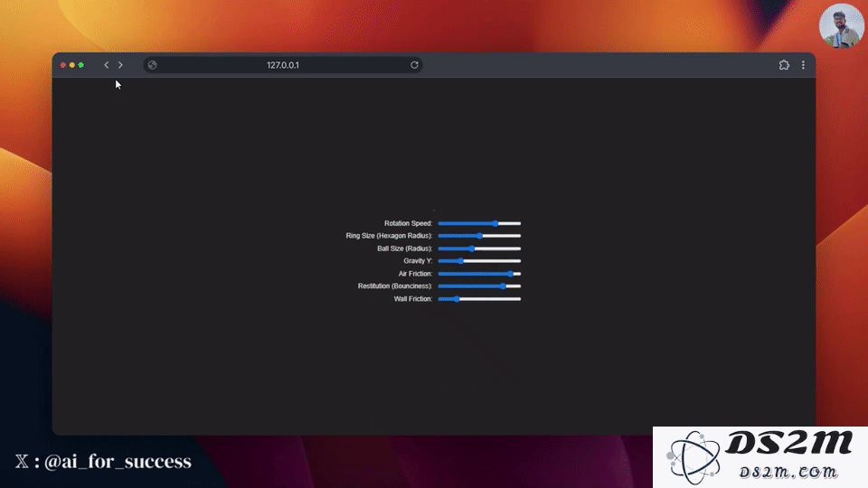Click the 127.0.0.1 address bar

point(283,65)
